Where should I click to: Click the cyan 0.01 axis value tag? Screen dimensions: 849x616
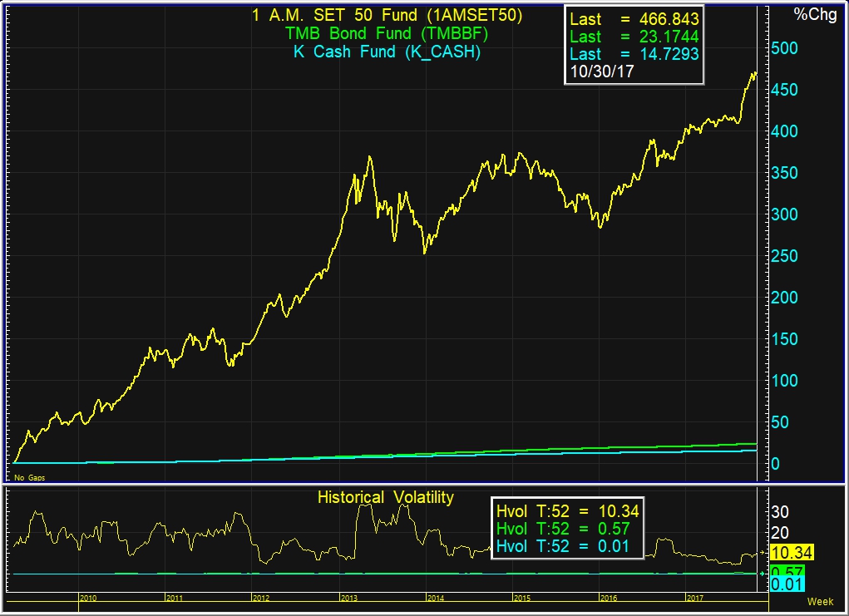pyautogui.click(x=787, y=585)
